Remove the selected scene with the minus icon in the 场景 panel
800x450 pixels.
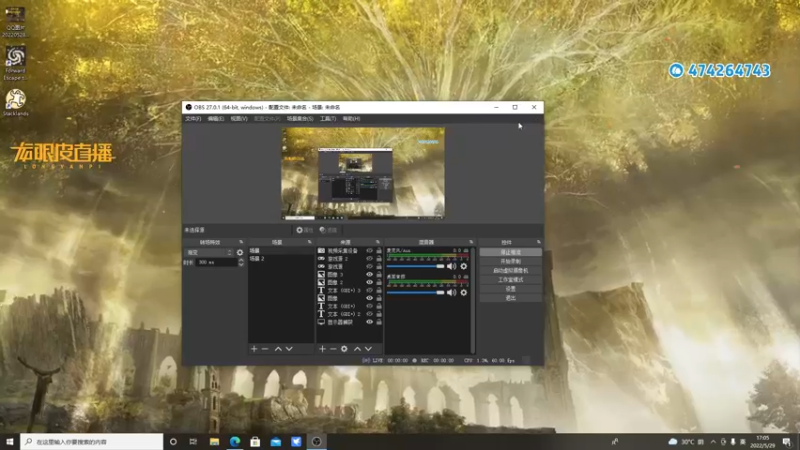[265, 349]
